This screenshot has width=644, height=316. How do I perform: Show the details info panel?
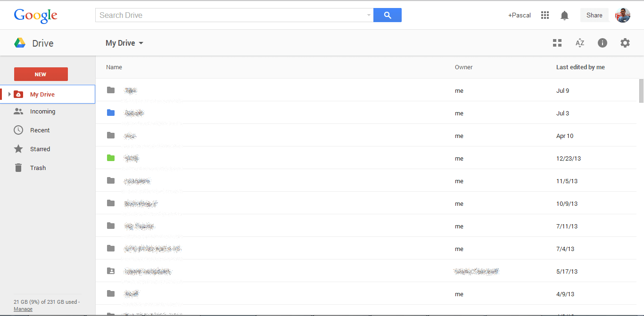point(603,43)
